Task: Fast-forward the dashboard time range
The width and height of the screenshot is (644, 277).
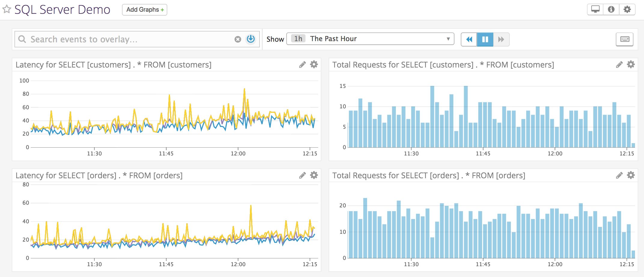Action: point(501,39)
